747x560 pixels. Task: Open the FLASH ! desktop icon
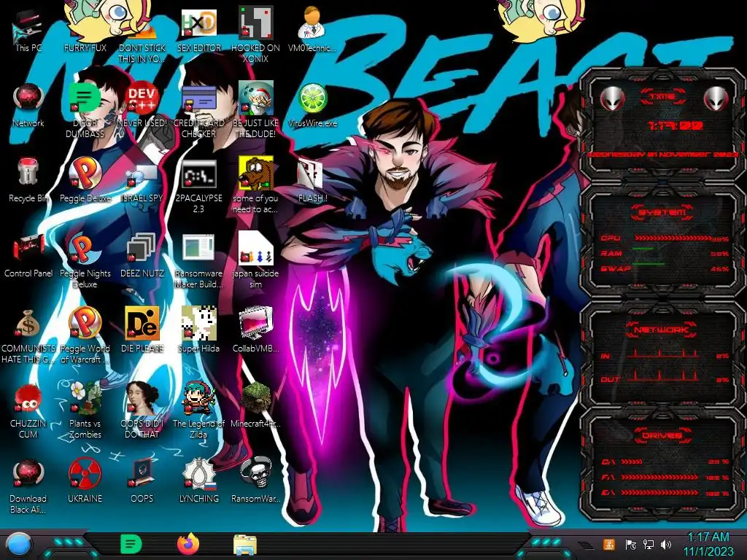tap(312, 180)
